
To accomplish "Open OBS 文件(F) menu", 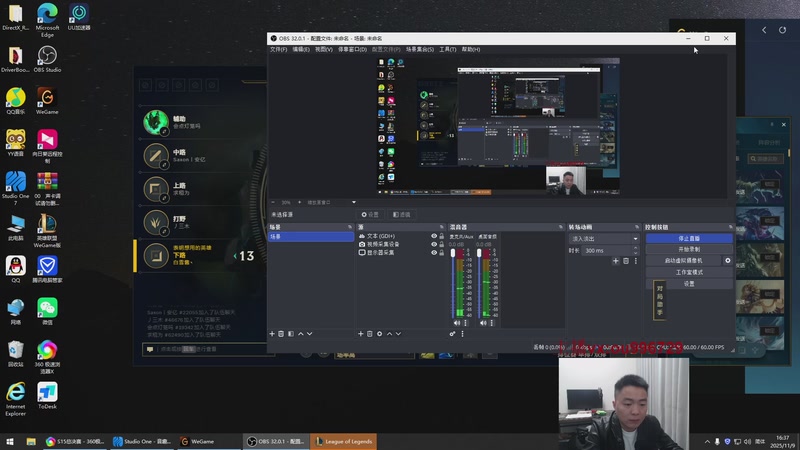I will coord(279,49).
